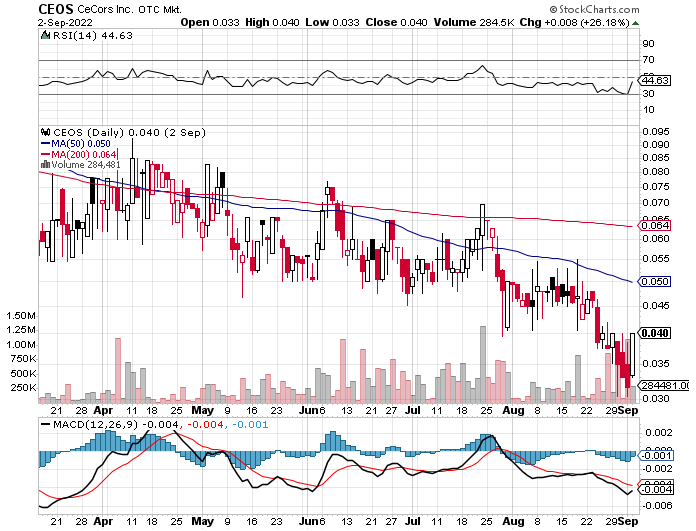Click the 250K volume axis label
Image resolution: width=696 pixels, height=531 pixels.
pyautogui.click(x=23, y=388)
